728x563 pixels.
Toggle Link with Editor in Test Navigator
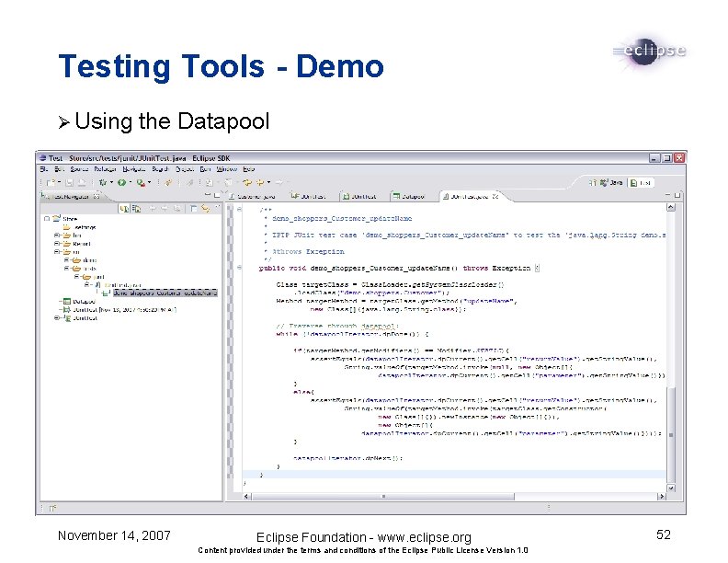pyautogui.click(x=205, y=209)
